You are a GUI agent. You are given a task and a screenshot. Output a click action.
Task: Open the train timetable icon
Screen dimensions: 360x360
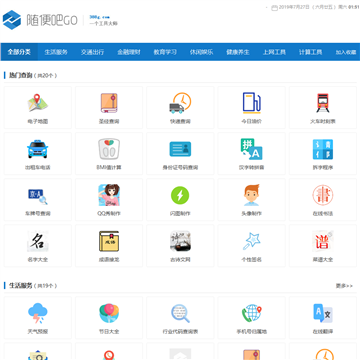323,103
